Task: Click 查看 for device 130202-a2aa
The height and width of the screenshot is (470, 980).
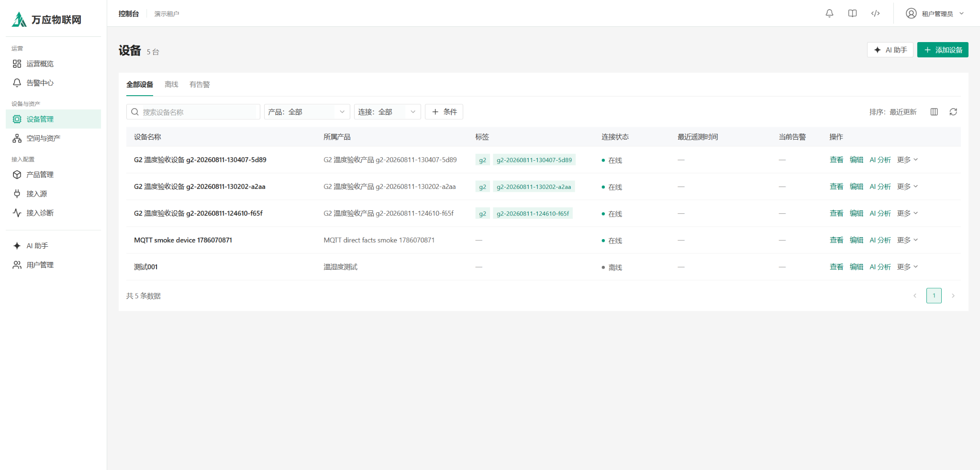Action: [836, 186]
